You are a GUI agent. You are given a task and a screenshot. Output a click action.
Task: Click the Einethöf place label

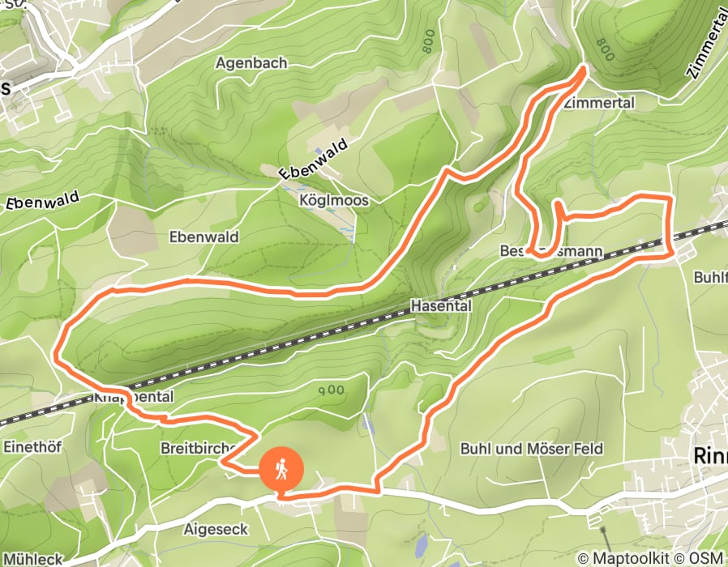[32, 447]
